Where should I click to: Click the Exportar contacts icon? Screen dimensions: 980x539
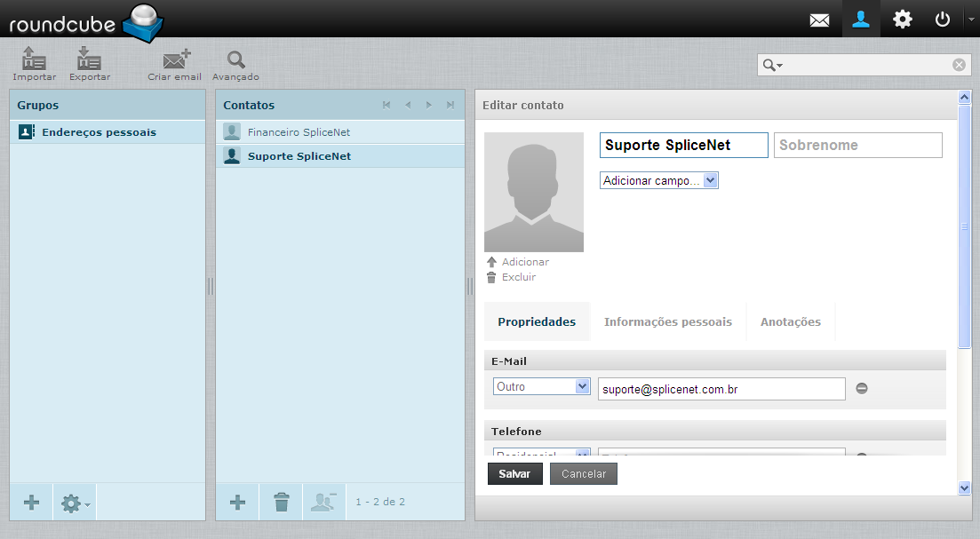[x=90, y=64]
